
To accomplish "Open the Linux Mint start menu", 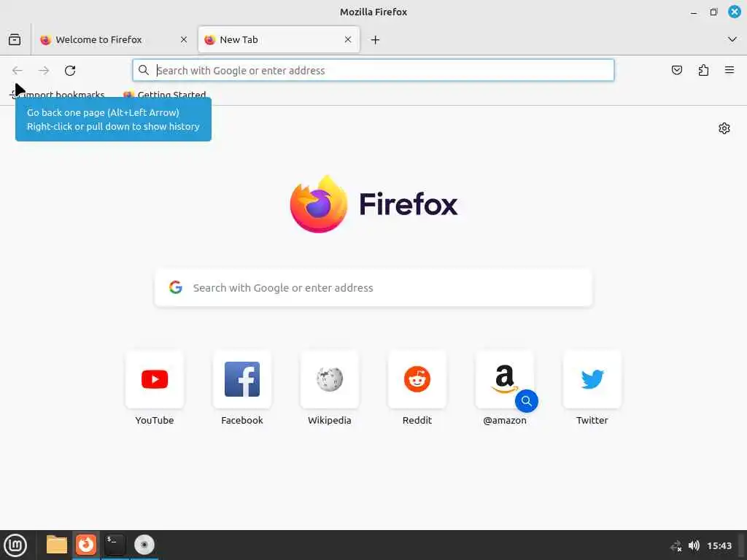I will 15,545.
